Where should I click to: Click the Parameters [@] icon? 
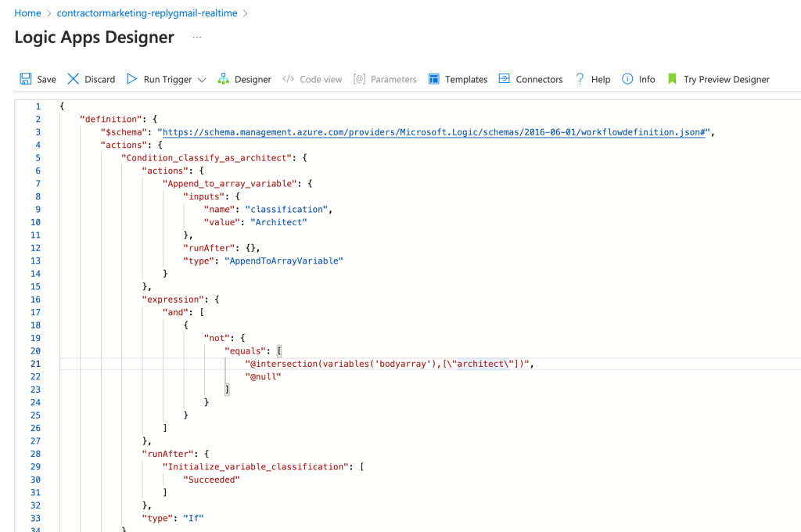click(359, 79)
